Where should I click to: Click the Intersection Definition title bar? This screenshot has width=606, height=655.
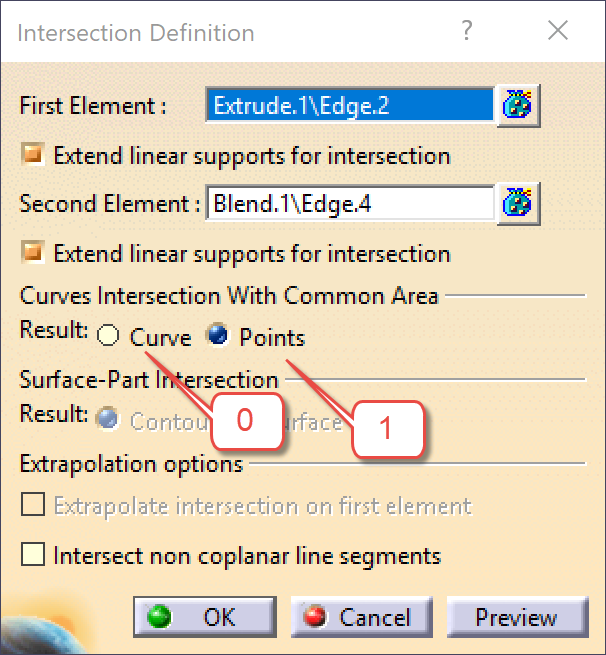point(230,32)
